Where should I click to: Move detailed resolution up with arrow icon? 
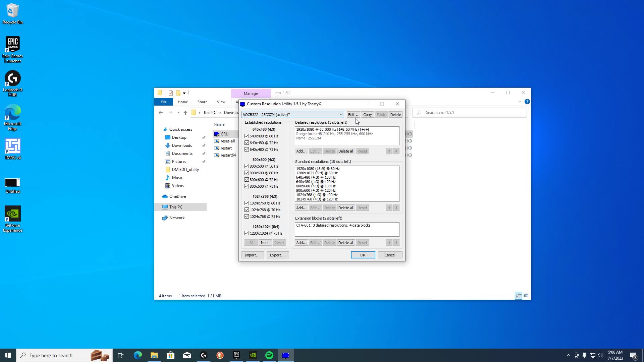pos(389,151)
